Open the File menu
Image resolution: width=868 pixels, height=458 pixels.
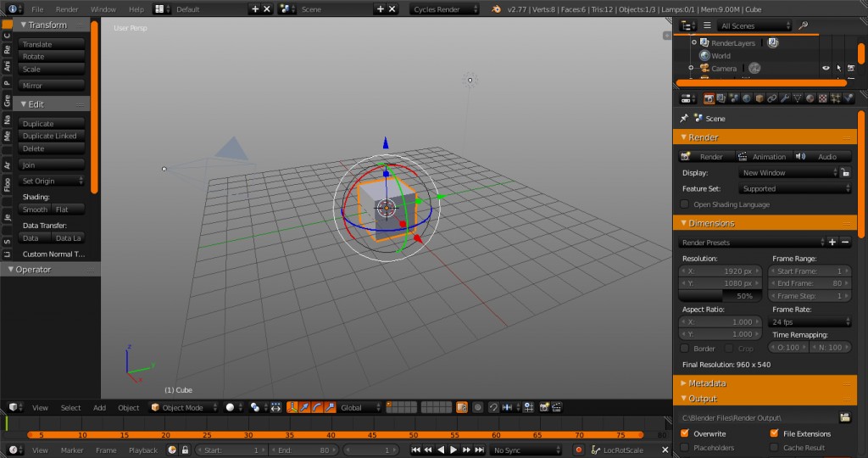pos(37,9)
